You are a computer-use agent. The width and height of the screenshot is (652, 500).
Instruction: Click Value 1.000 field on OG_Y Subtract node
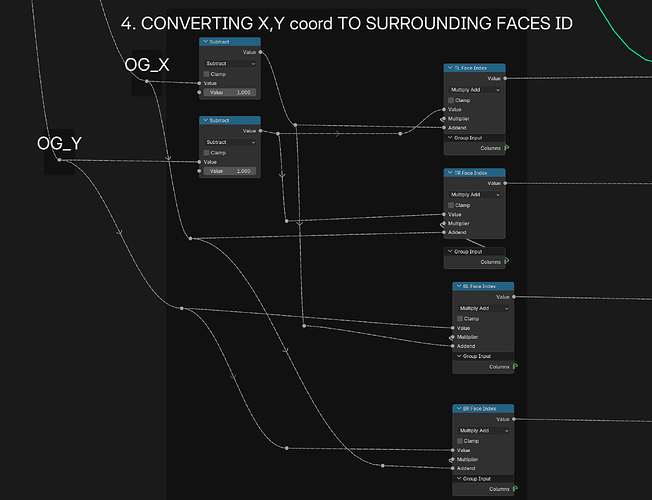pos(230,171)
